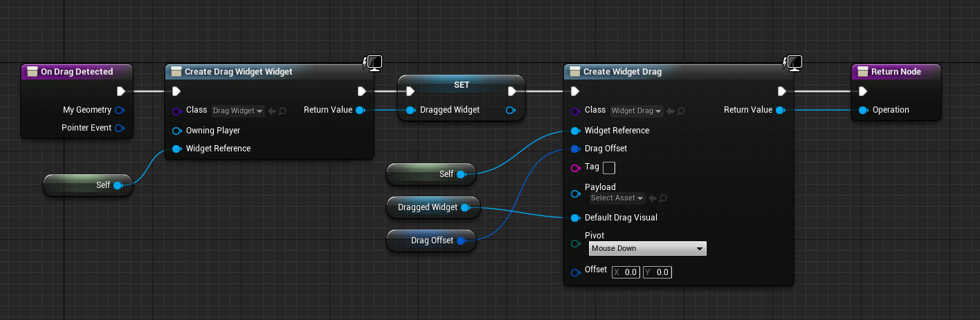Click the browse magnifier icon beside Drag Widget class
Screen dimensions: 980x320
click(284, 111)
